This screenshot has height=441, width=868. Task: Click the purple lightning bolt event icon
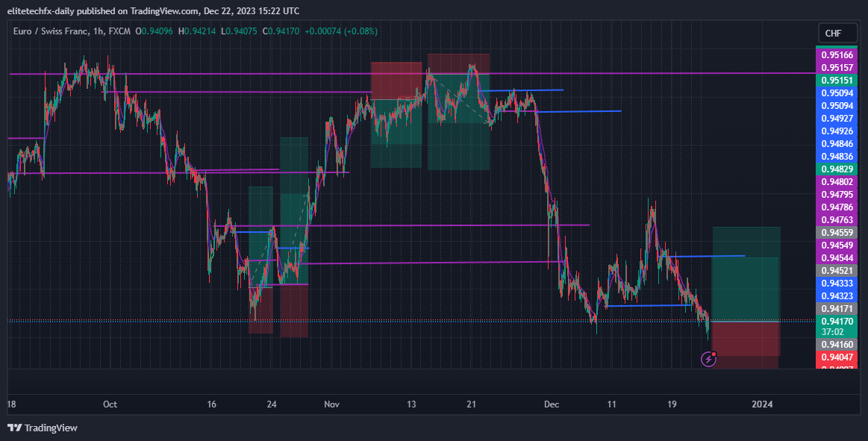point(708,359)
